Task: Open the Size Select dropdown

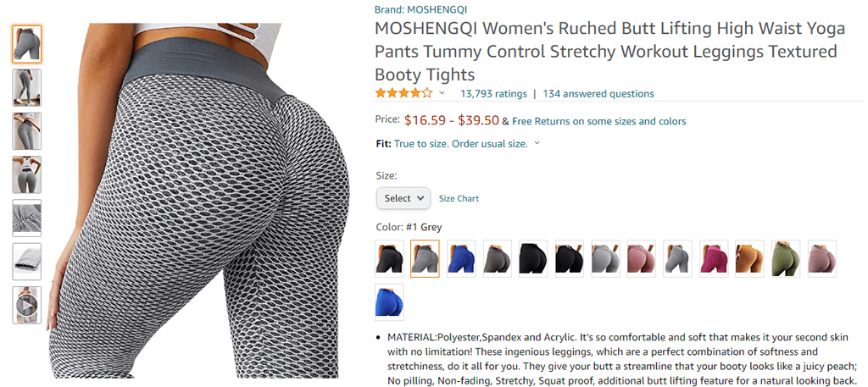Action: (403, 198)
